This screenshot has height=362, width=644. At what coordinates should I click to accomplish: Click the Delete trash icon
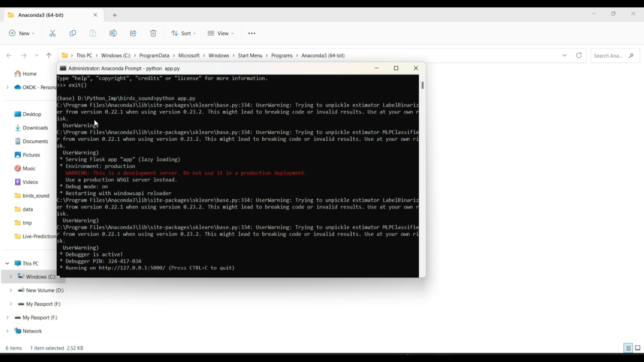coord(153,33)
